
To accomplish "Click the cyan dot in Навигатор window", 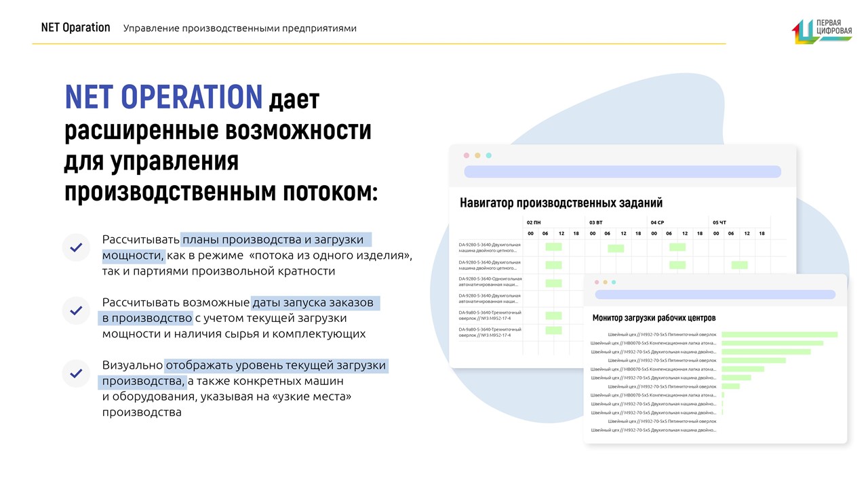I will tap(488, 155).
